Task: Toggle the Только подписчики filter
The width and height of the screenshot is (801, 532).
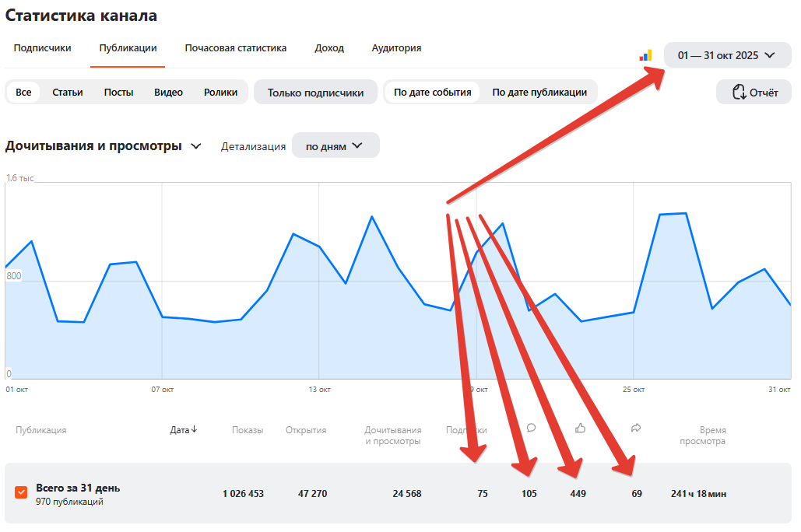Action: [316, 93]
